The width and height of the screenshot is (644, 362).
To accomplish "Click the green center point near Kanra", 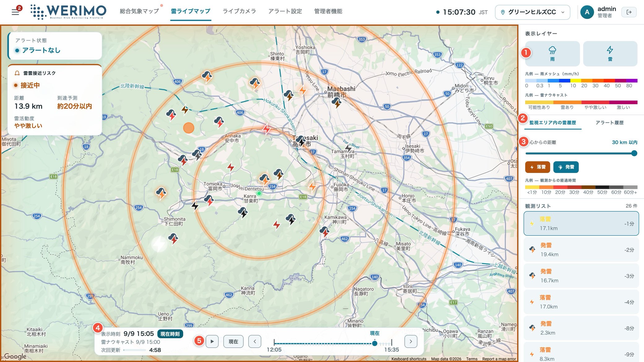I will point(259,194).
